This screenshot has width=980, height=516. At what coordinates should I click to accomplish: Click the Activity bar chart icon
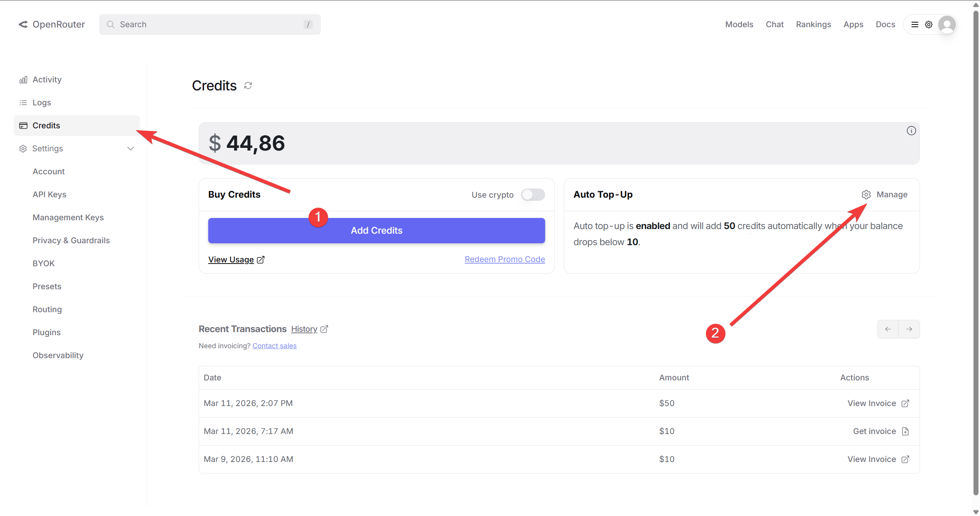23,80
